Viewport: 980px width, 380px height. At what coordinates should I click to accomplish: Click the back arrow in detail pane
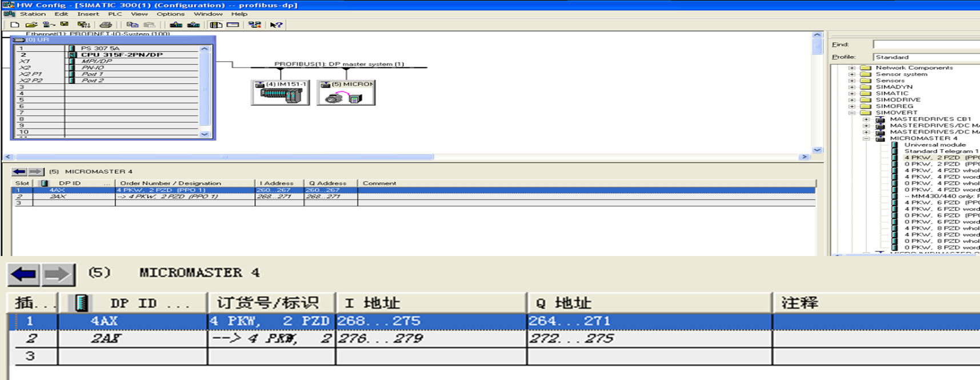pos(19,171)
